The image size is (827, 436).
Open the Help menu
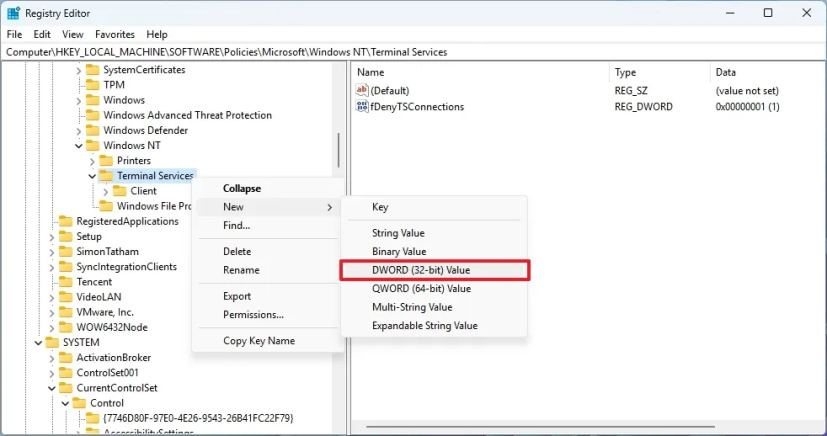[157, 34]
